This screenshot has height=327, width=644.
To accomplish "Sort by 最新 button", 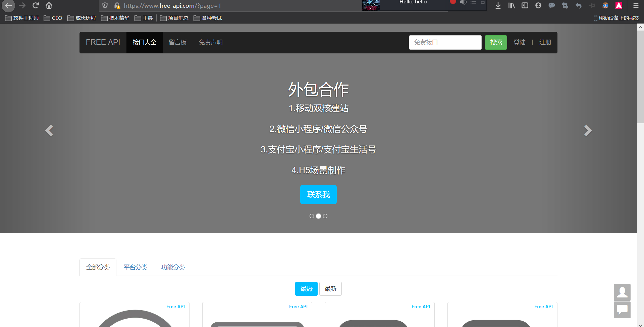I will click(330, 289).
